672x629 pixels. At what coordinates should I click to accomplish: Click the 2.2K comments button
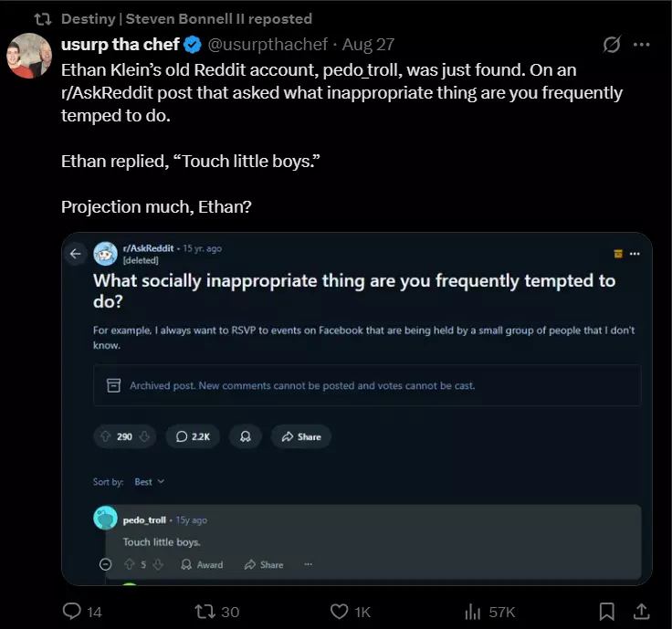click(193, 436)
